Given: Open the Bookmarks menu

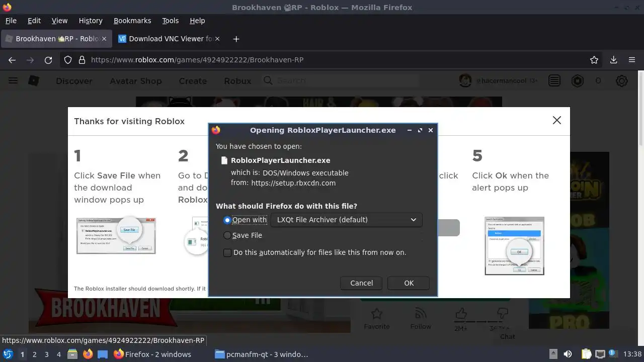Looking at the screenshot, I should click(132, 21).
